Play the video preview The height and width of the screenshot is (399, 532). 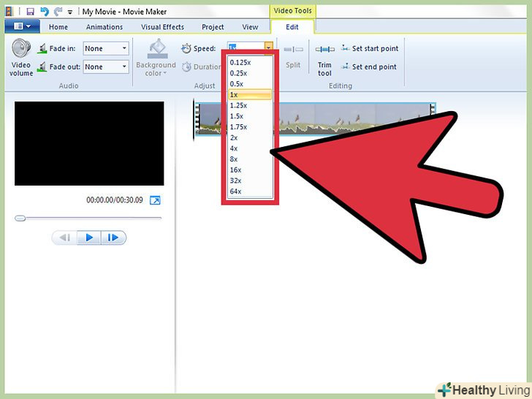coord(89,237)
